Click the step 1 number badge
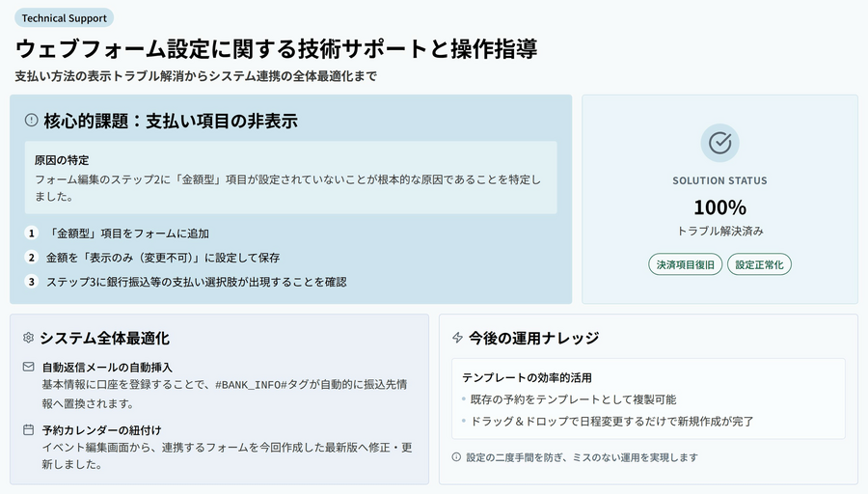 (31, 233)
